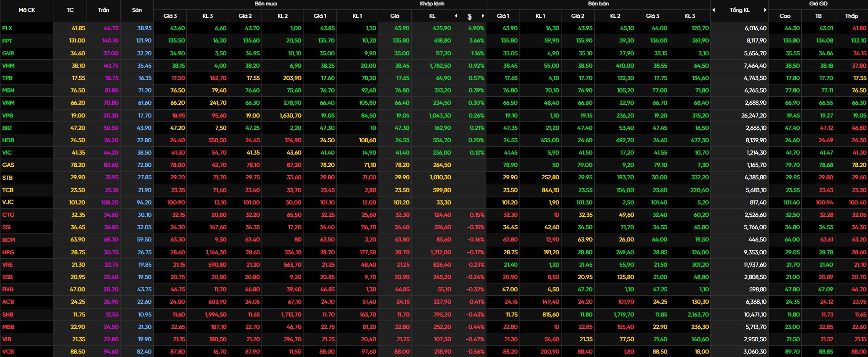Click the VCB ticker
The image size is (868, 357).
[x=8, y=352]
